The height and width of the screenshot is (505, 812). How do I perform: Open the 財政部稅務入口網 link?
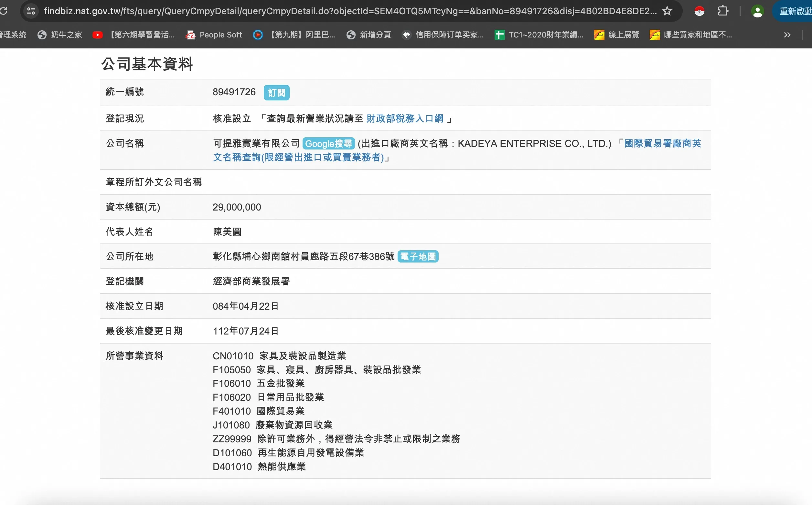(405, 119)
